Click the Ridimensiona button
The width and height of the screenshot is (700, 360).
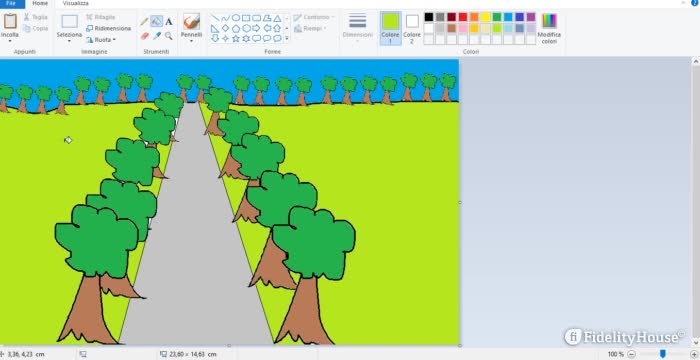(x=108, y=28)
